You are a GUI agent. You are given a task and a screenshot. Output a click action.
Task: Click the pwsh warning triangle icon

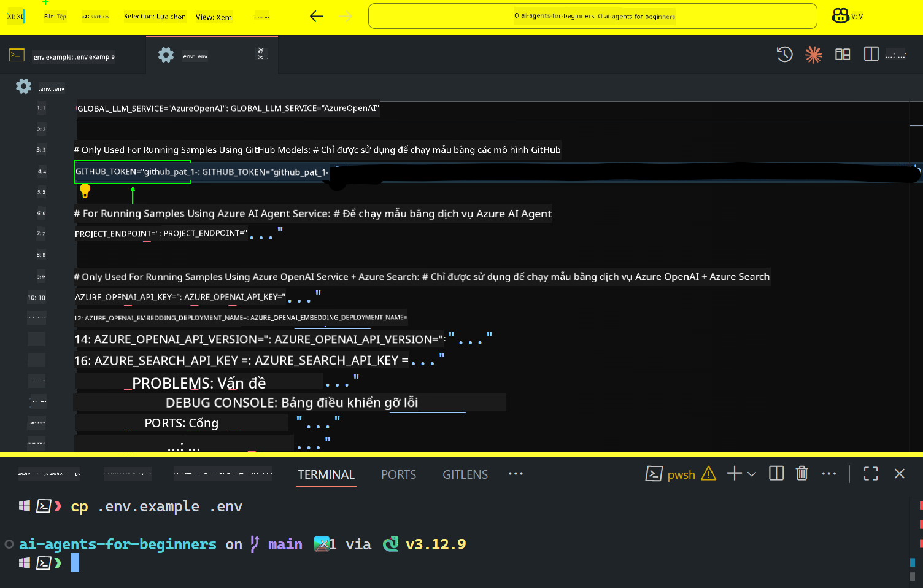pyautogui.click(x=708, y=474)
